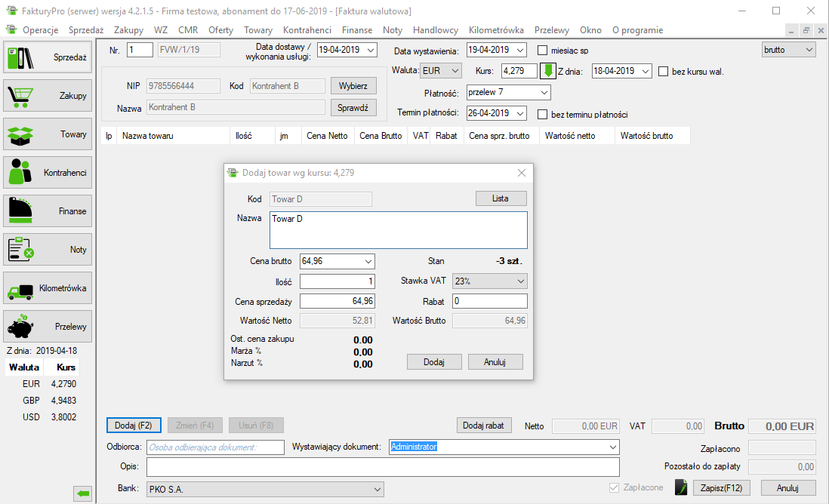Open Kontrahenci in the sidebar
Image resolution: width=829 pixels, height=504 pixels.
coord(48,173)
